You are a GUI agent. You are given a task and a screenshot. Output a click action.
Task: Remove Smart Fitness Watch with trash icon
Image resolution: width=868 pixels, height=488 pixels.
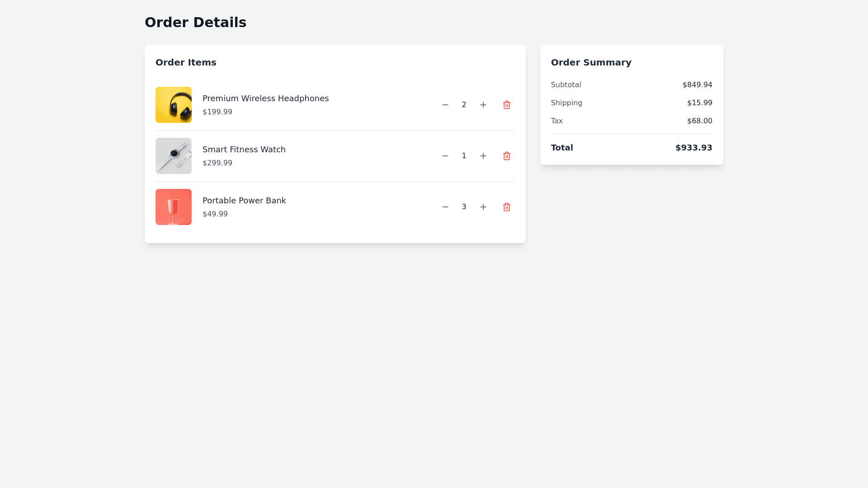pyautogui.click(x=507, y=156)
